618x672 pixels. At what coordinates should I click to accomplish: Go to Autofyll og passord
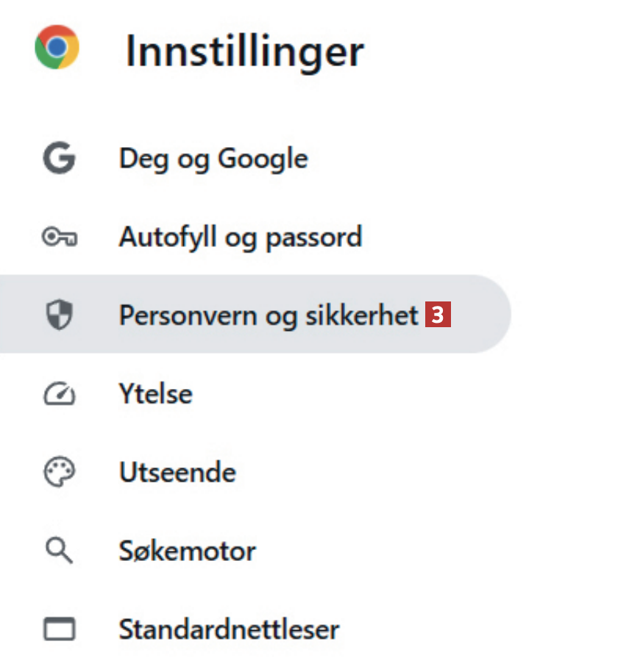(240, 237)
